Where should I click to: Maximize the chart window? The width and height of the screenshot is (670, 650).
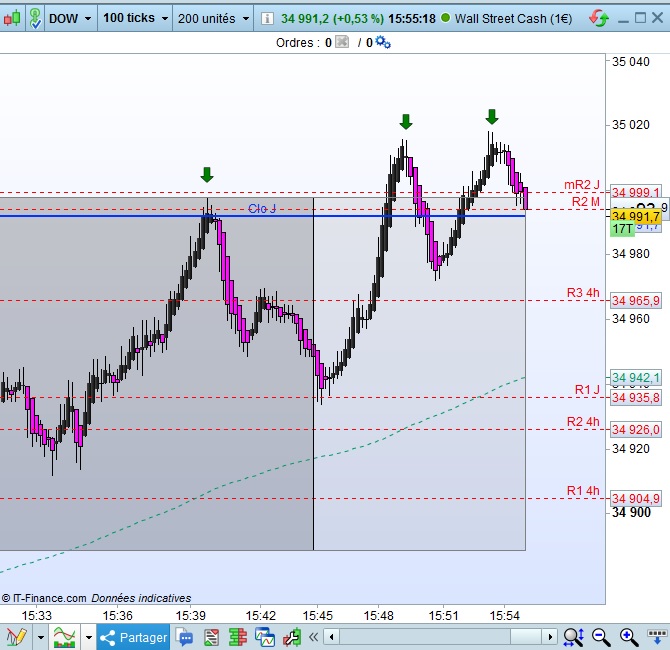point(640,18)
